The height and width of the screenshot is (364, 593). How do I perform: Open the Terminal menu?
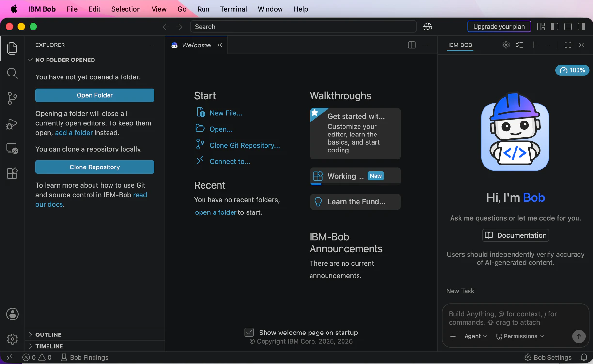pyautogui.click(x=234, y=9)
